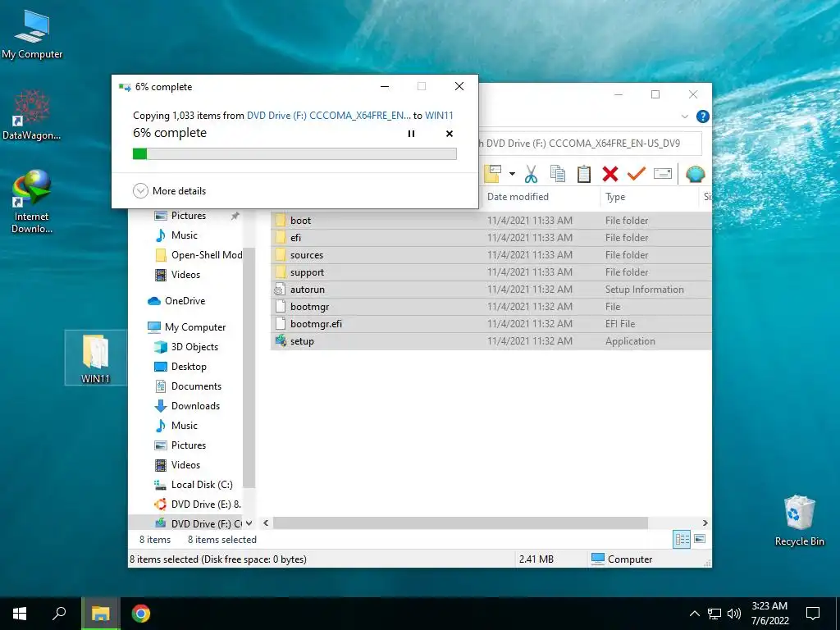Image resolution: width=840 pixels, height=630 pixels.
Task: Select My Computer in navigation pane
Action: coord(186,327)
